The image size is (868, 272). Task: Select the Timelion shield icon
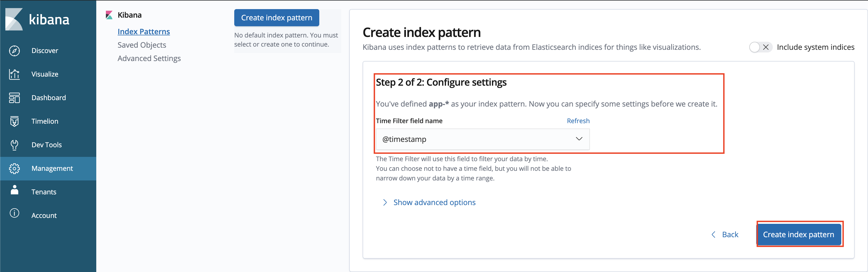(14, 121)
